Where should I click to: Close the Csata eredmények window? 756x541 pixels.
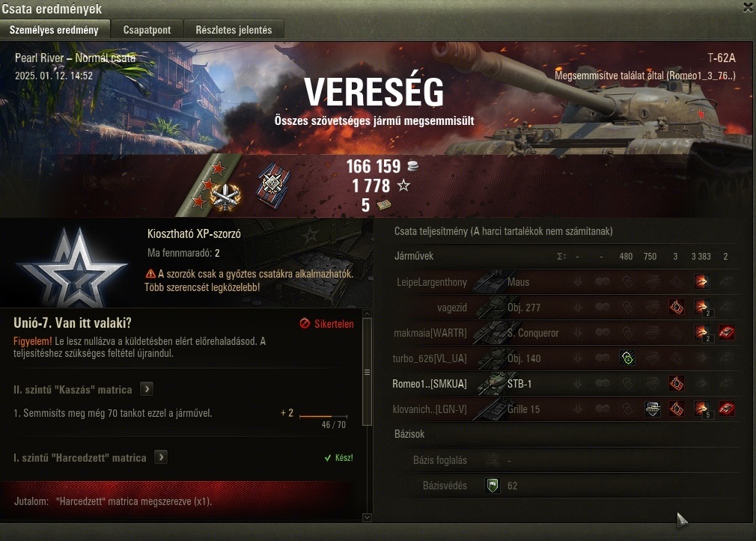tap(749, 7)
